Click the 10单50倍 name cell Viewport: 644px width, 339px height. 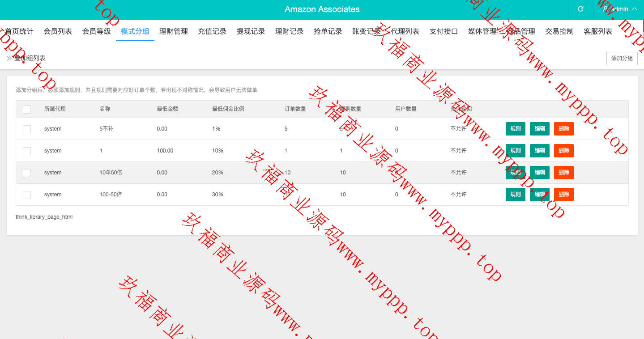[x=111, y=173]
